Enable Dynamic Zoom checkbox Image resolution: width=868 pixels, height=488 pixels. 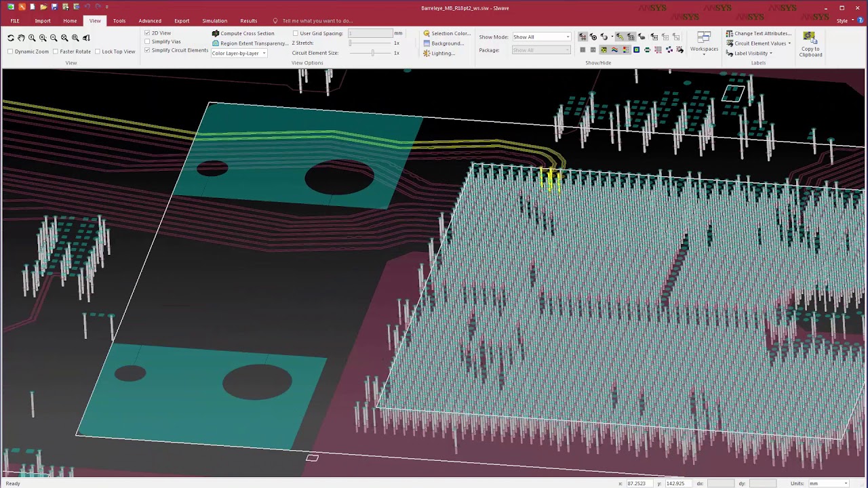(x=10, y=52)
